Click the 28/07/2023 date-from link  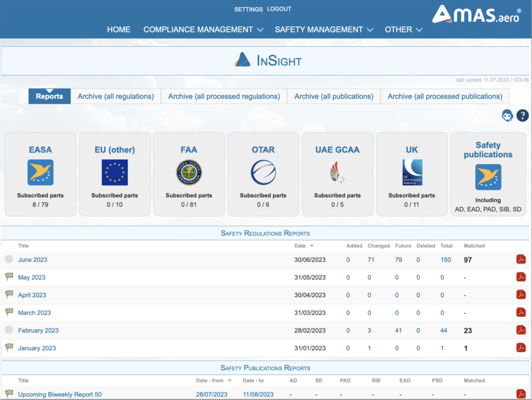pyautogui.click(x=212, y=394)
